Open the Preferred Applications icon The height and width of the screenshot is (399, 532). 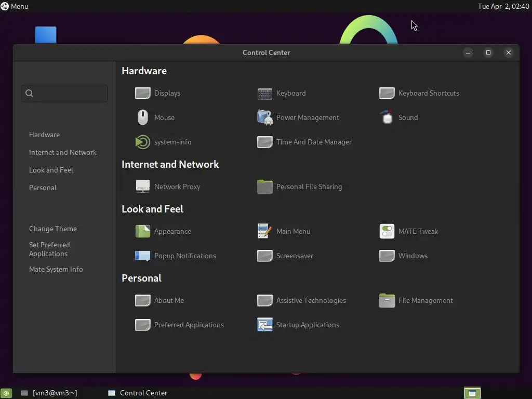[x=142, y=325]
